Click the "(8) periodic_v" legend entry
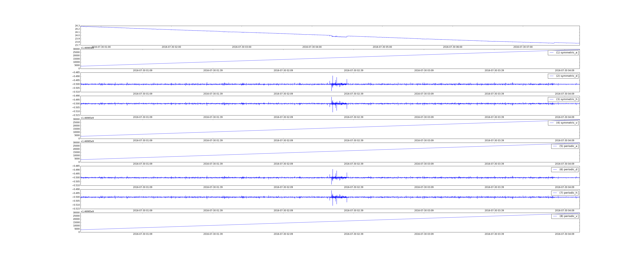This screenshot has width=644, height=258. pyautogui.click(x=565, y=216)
